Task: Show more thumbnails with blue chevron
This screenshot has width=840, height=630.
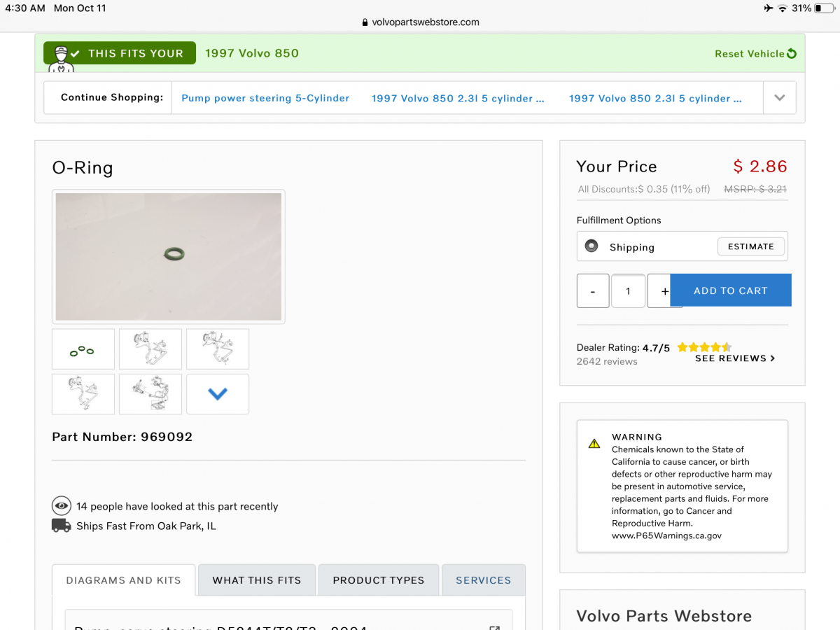Action: [x=218, y=394]
